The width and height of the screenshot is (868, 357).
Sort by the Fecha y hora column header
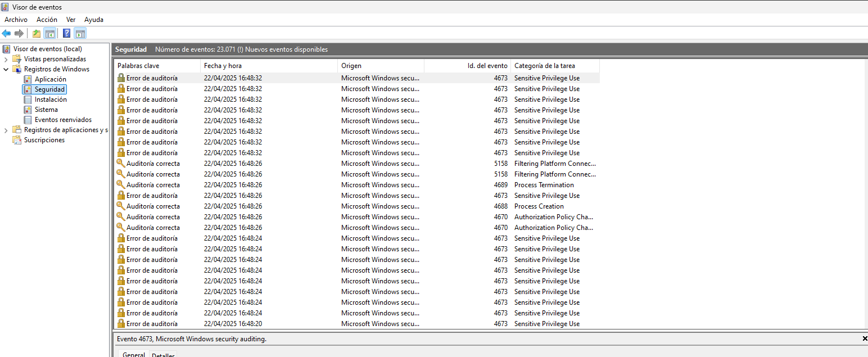[x=223, y=66]
